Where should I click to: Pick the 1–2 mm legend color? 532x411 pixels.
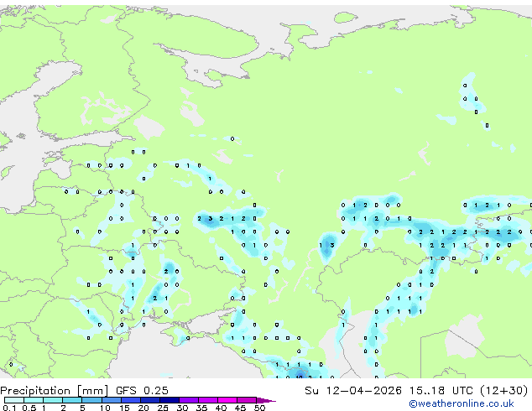(x=53, y=400)
